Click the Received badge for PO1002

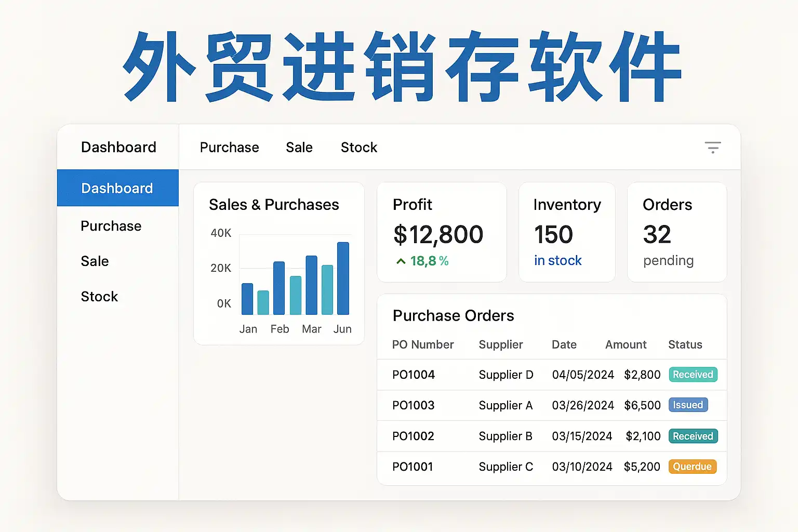tap(693, 436)
